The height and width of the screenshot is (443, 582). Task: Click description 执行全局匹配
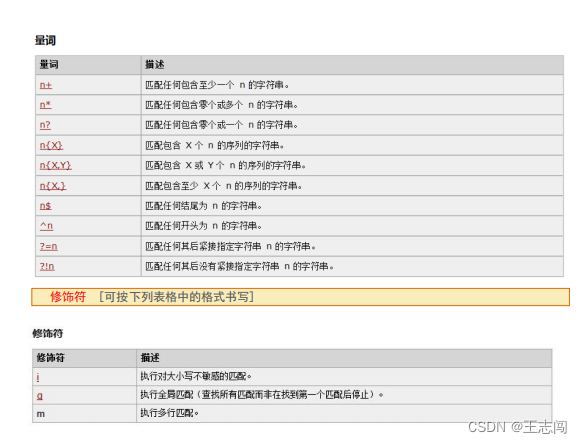tap(262, 395)
